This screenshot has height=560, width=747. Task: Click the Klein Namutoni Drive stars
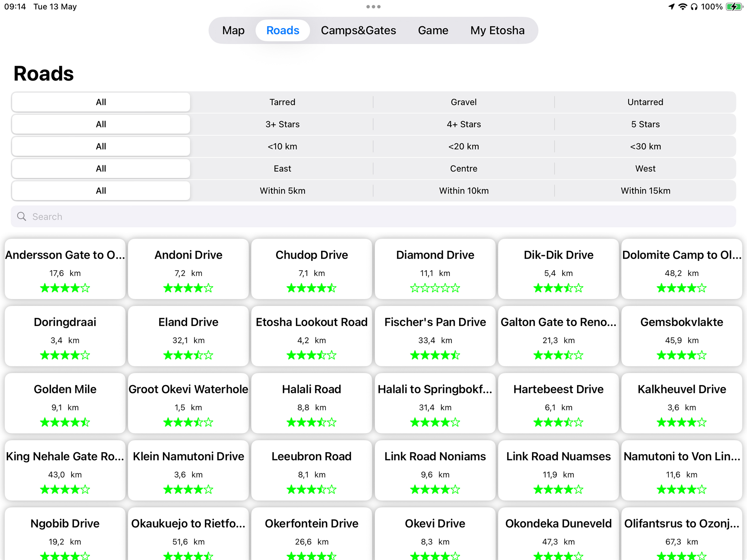(x=188, y=489)
